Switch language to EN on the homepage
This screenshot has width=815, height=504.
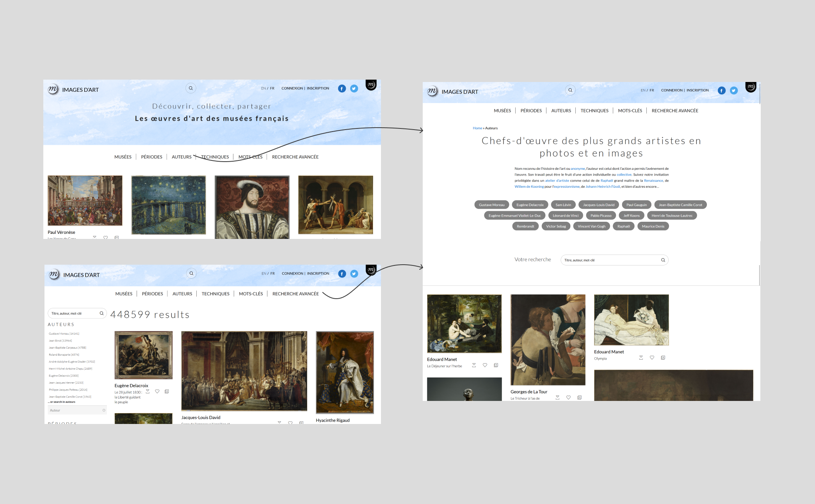click(x=263, y=88)
